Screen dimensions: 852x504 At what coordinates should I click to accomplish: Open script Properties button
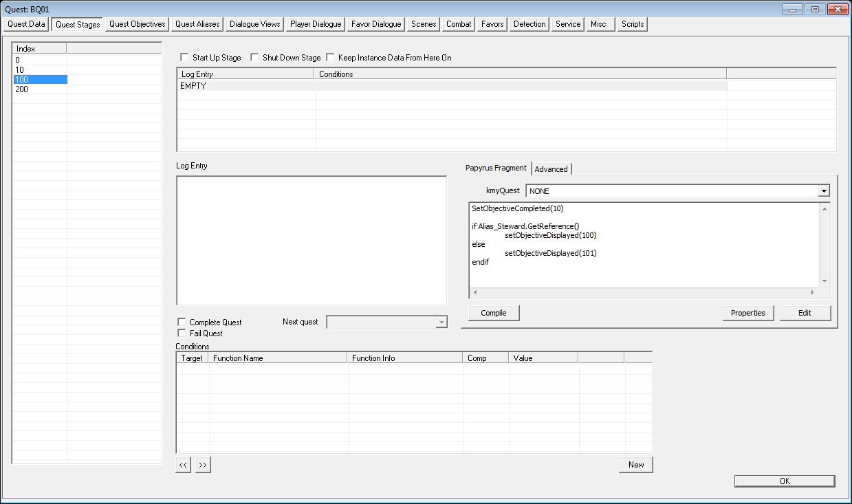pos(748,313)
